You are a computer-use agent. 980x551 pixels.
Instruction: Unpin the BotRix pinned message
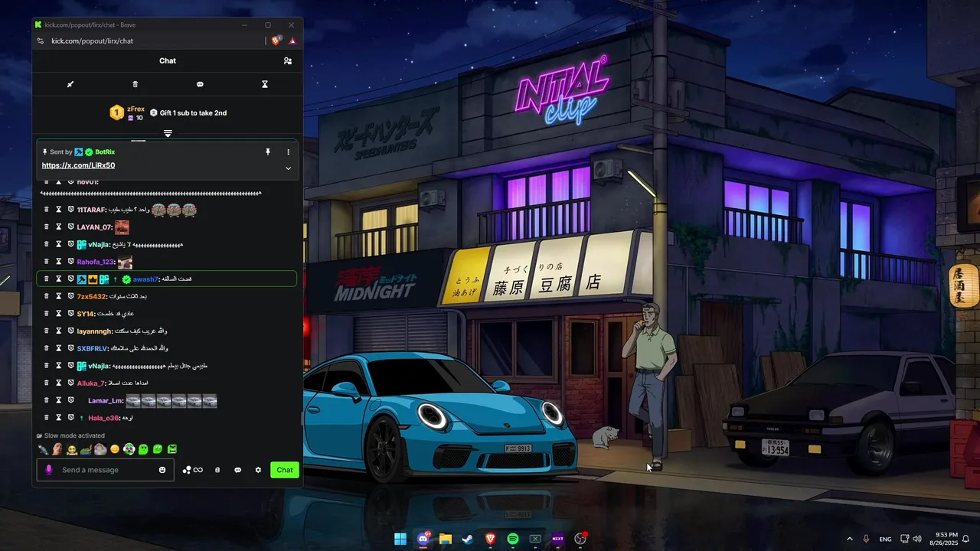268,152
